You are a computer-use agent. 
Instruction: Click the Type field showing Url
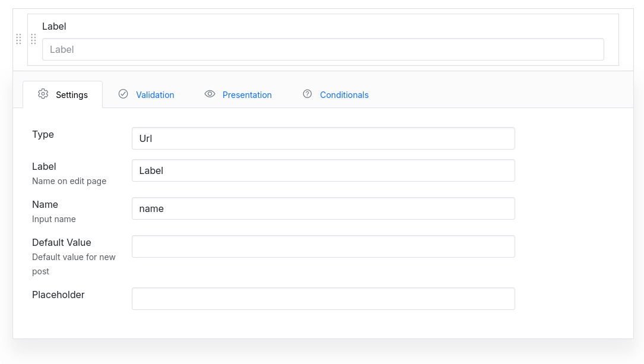(x=323, y=138)
